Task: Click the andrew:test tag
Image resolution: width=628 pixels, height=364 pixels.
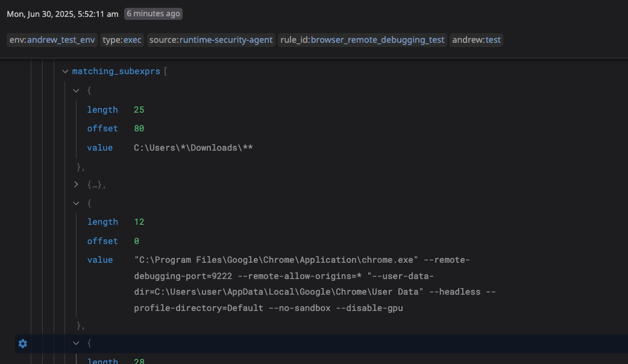Action: tap(476, 40)
